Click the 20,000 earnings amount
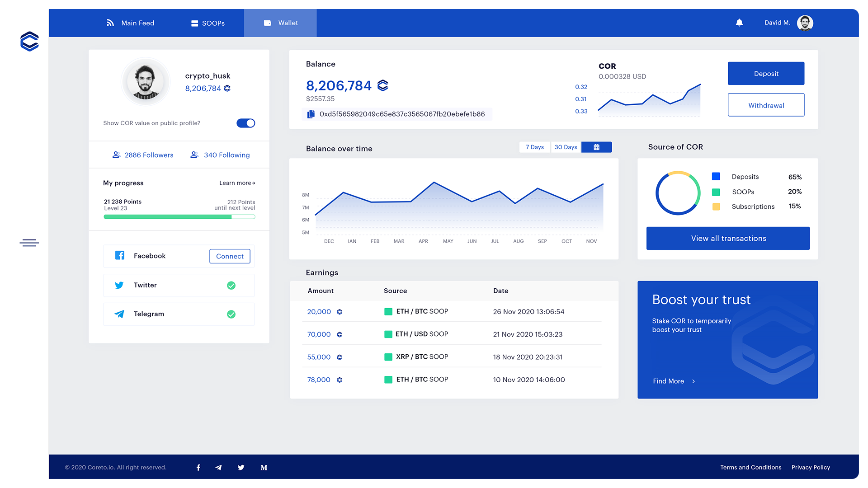The height and width of the screenshot is (488, 868). [319, 312]
